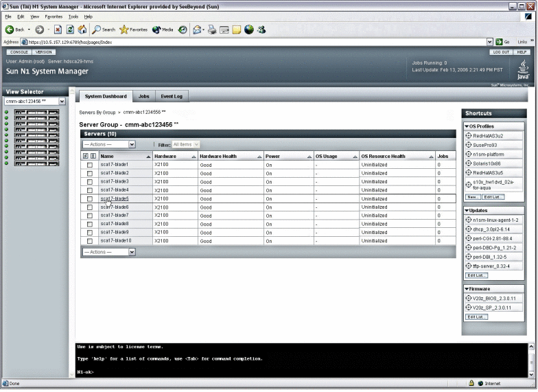Select the System Dashboard tab
538x392 pixels.
[x=106, y=96]
